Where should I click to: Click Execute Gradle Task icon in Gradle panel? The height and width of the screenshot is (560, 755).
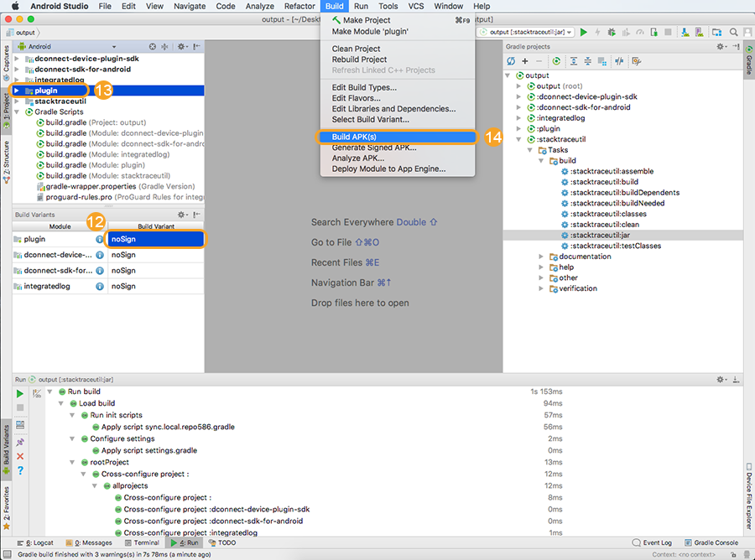(x=557, y=61)
